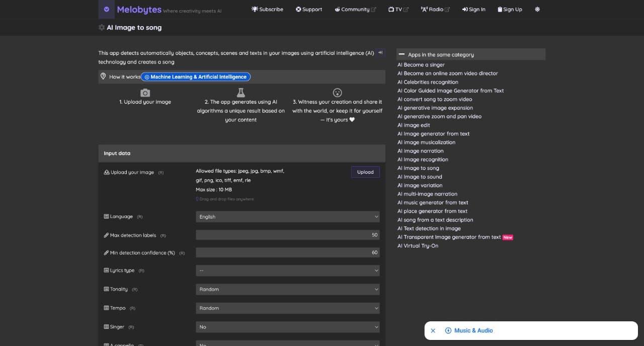Open AI Virtual Try-On link
The width and height of the screenshot is (644, 346).
tap(418, 245)
